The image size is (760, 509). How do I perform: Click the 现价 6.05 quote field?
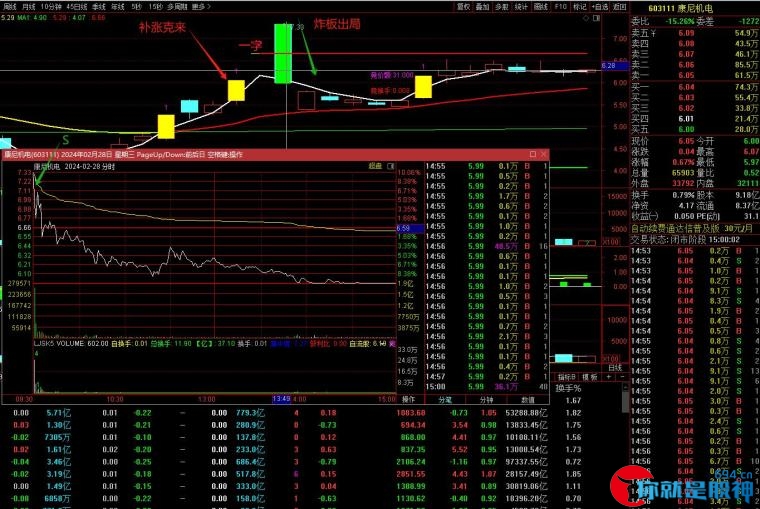point(663,141)
